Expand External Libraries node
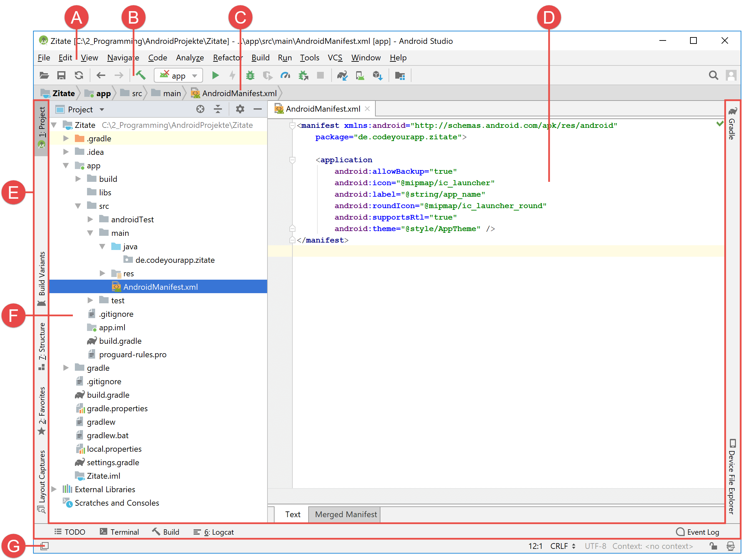742x560 pixels. click(x=54, y=489)
